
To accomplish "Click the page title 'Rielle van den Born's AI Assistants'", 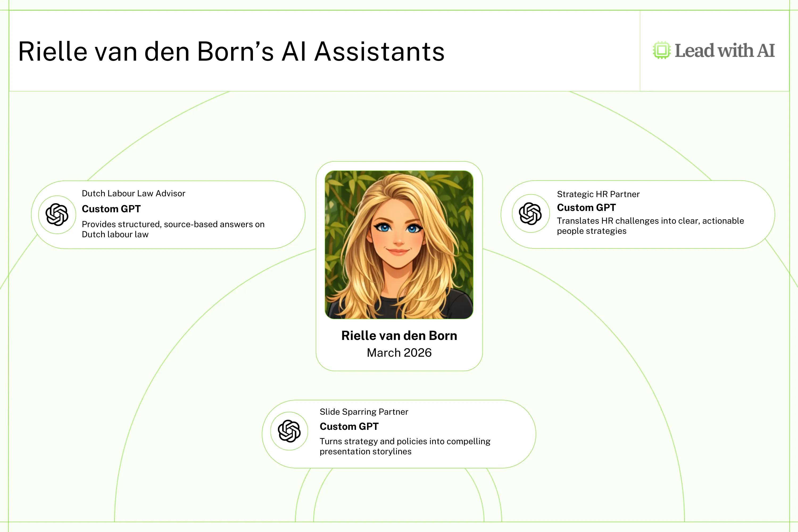I will click(x=231, y=52).
